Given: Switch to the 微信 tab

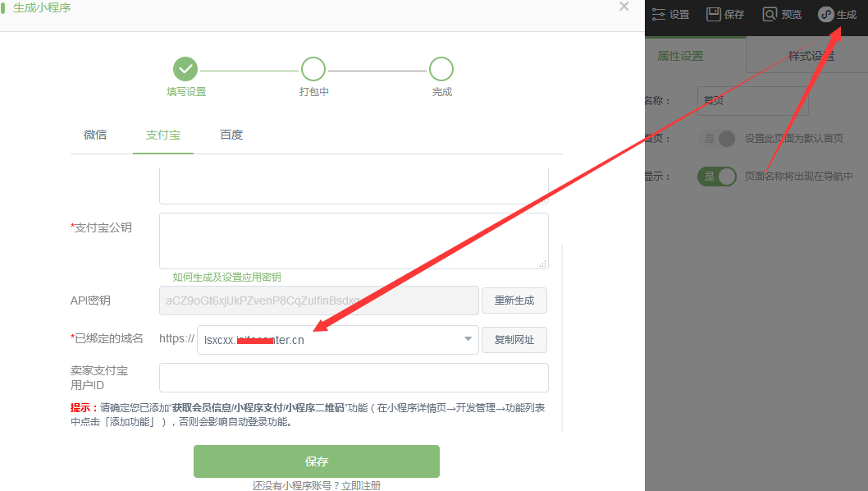Looking at the screenshot, I should pos(95,135).
